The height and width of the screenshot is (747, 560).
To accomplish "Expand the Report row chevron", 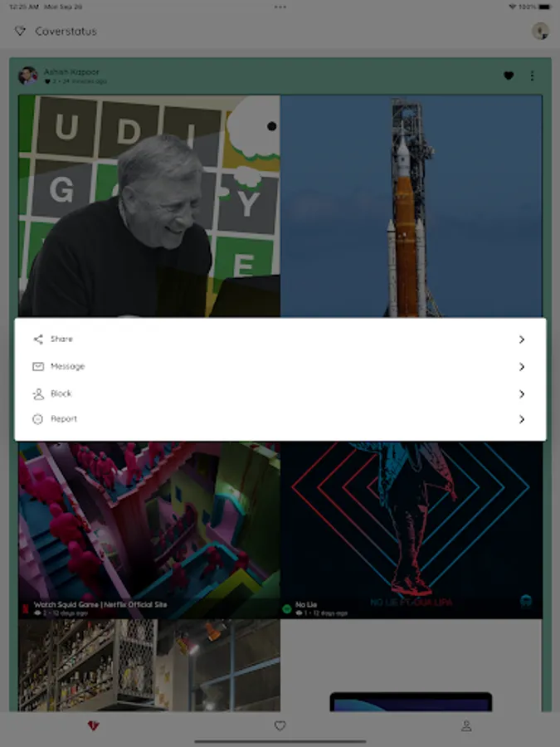I will [x=522, y=419].
